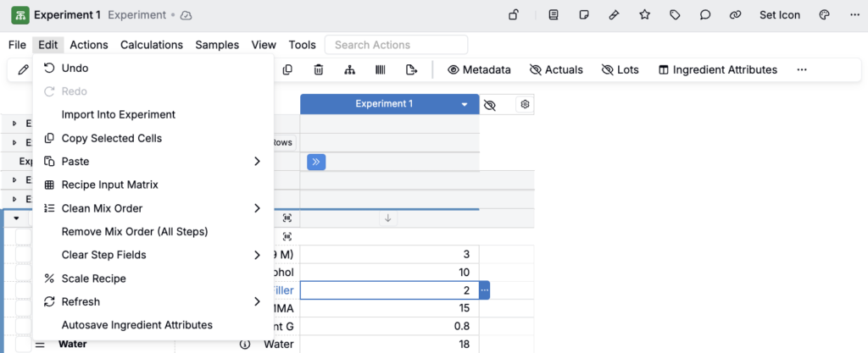The image size is (868, 353).
Task: Click the hierarchy tree icon in toolbar
Action: (349, 70)
